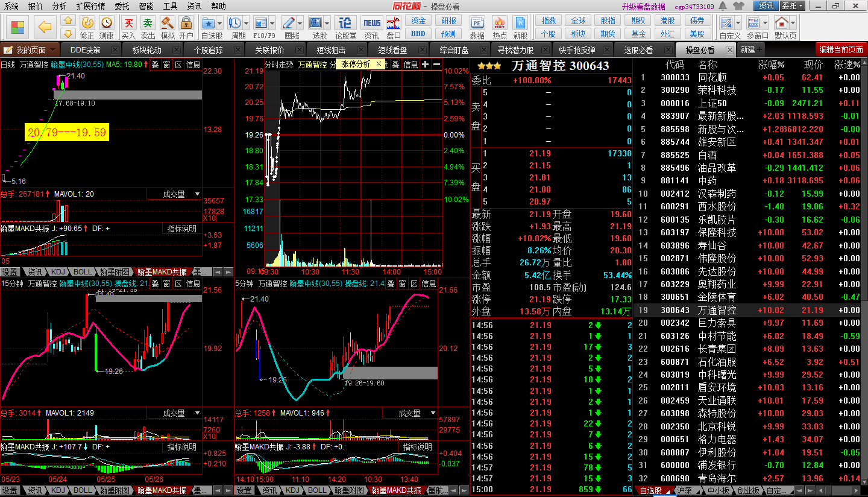Switch to the 选股必看 tab

[638, 50]
